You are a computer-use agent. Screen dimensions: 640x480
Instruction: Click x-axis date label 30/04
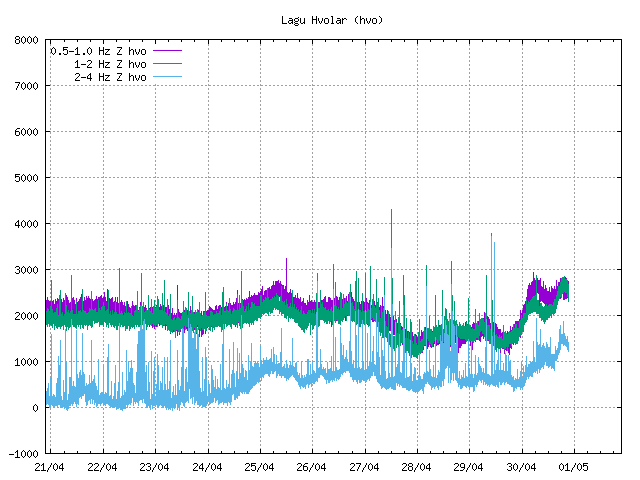pyautogui.click(x=522, y=467)
